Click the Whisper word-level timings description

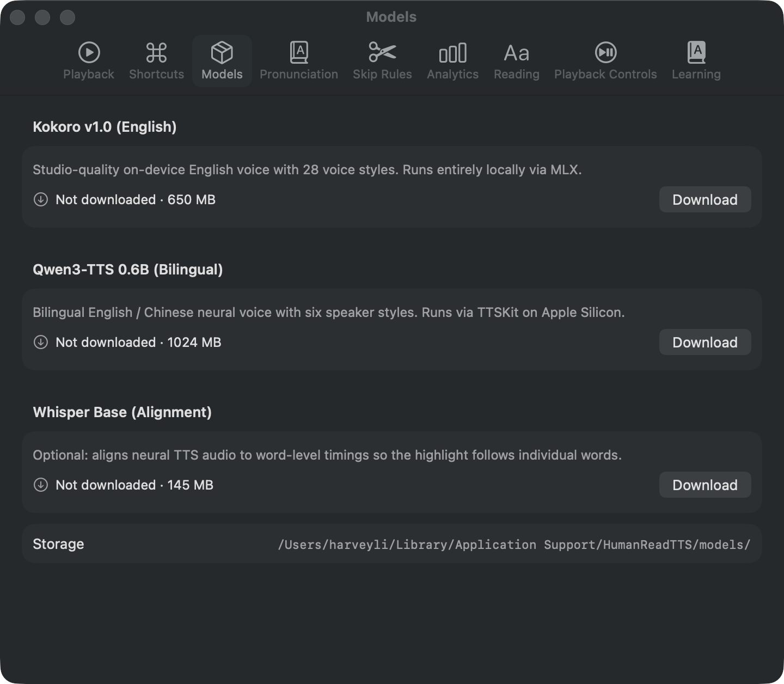tap(327, 455)
